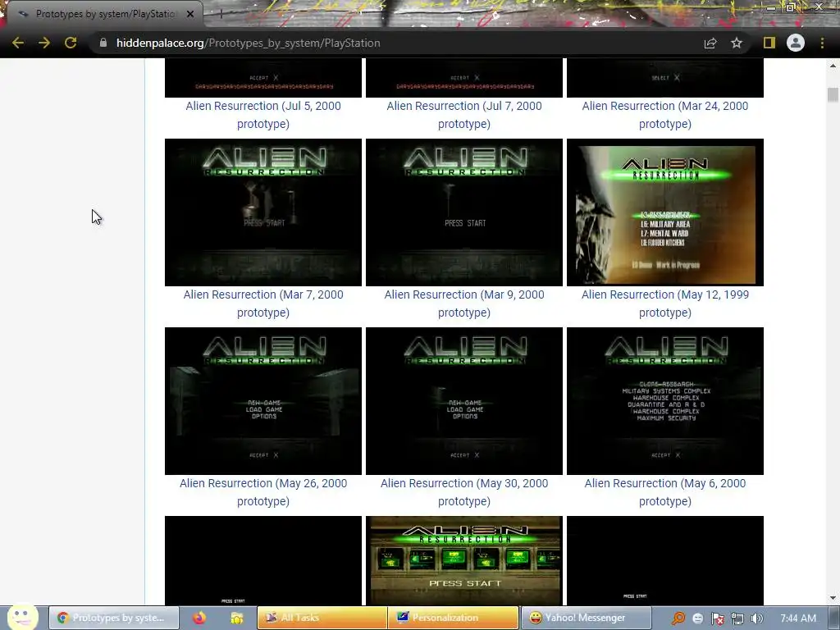Go back to the previous page
Screen dimensions: 840x630
18,43
